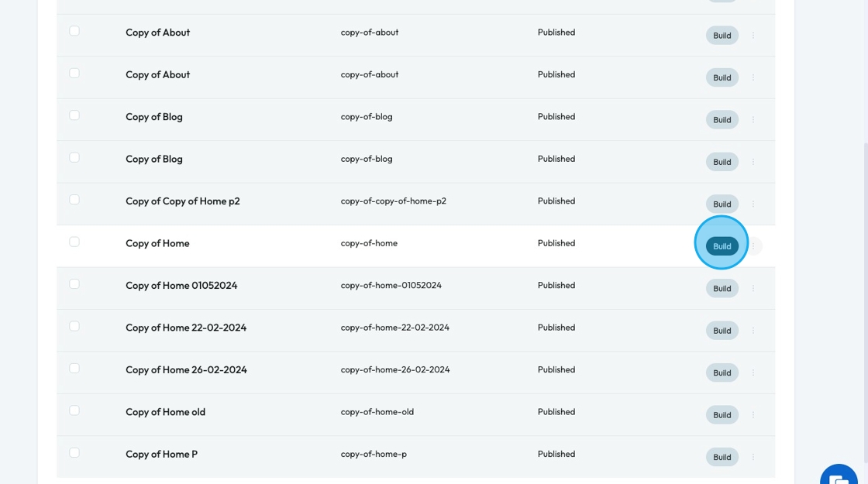The image size is (868, 484).
Task: Select the Copy of Home page checkbox
Action: point(74,242)
